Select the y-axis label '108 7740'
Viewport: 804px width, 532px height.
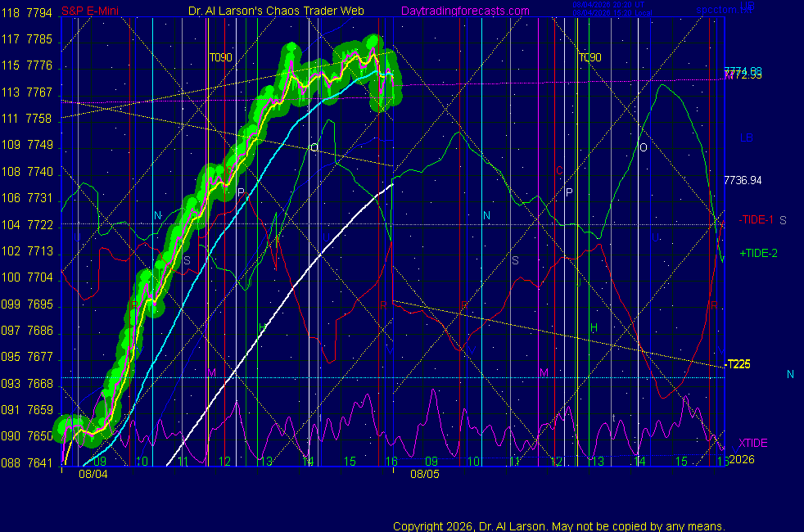pyautogui.click(x=26, y=172)
